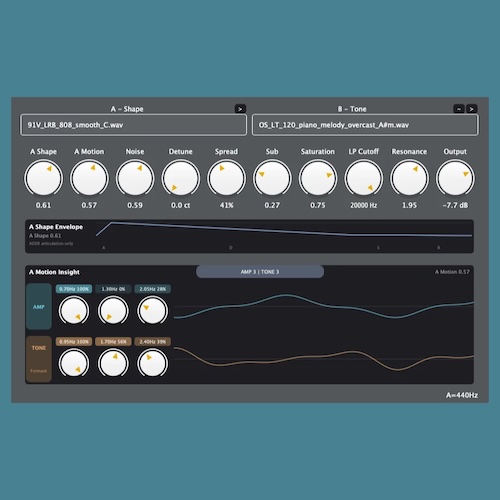Toggle the AMP motion lane button
500x500 pixels.
tap(39, 307)
